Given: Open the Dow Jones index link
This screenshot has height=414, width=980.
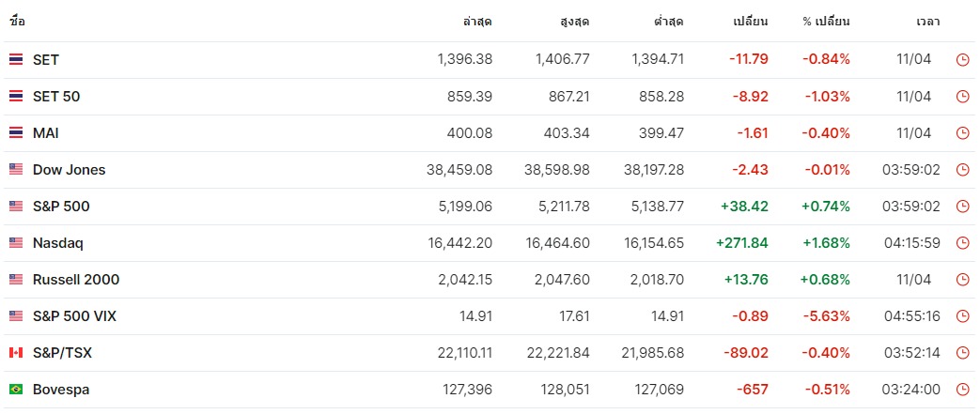Looking at the screenshot, I should click(x=70, y=170).
